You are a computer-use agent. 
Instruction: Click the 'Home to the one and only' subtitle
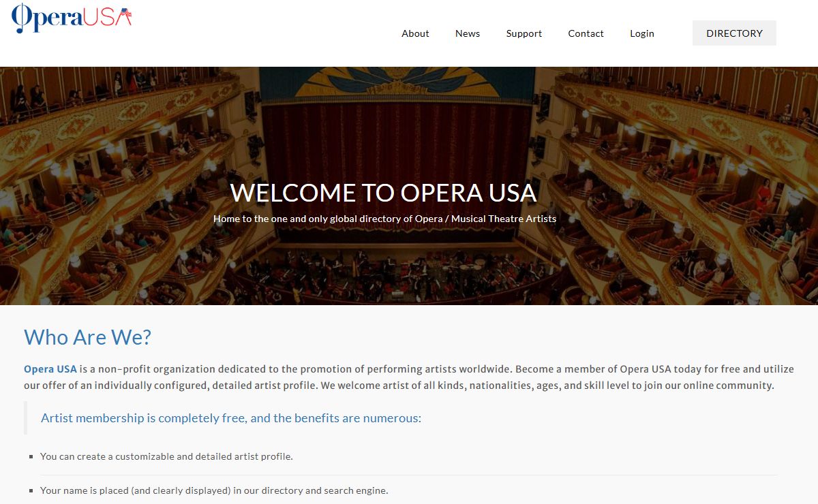(x=384, y=219)
